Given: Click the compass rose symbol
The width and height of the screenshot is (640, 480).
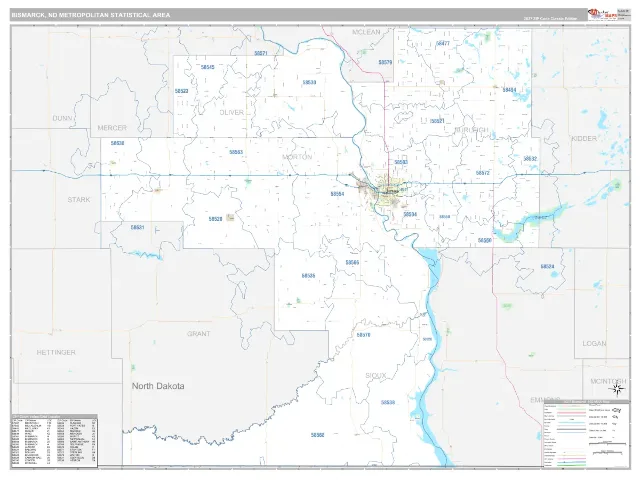Looking at the screenshot, I should (x=617, y=390).
